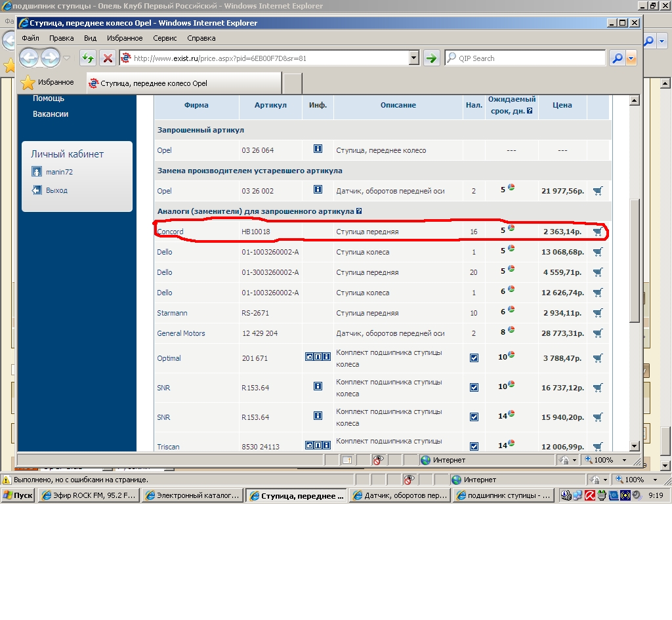Viewport: 672px width, 620px height.
Task: Click the page vertical scrollbar up arrow
Action: (635, 100)
